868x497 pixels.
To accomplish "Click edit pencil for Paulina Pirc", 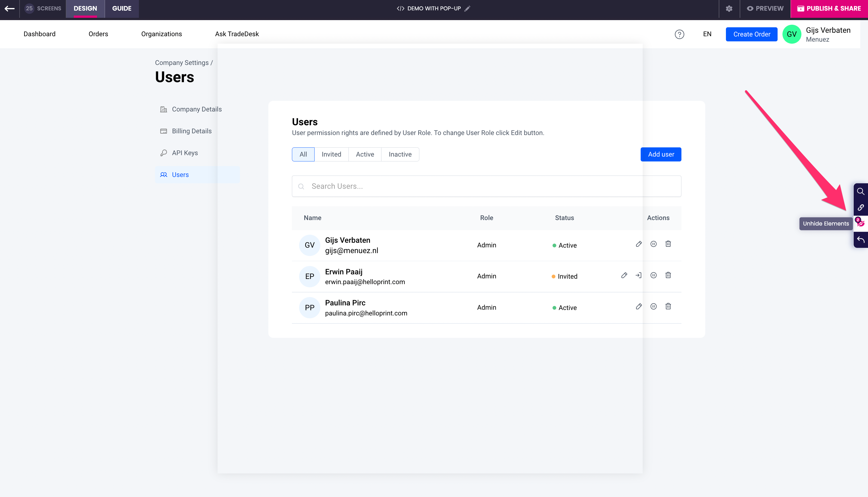I will point(638,307).
